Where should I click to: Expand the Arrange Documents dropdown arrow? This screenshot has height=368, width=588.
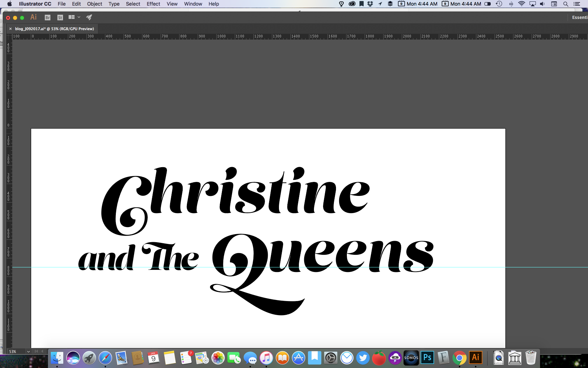(x=79, y=17)
